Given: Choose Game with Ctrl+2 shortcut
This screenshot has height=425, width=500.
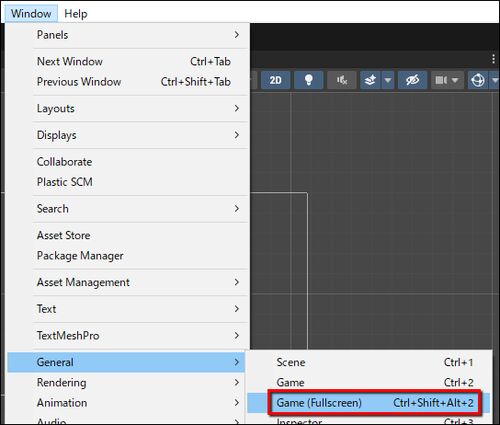Looking at the screenshot, I should 369,383.
